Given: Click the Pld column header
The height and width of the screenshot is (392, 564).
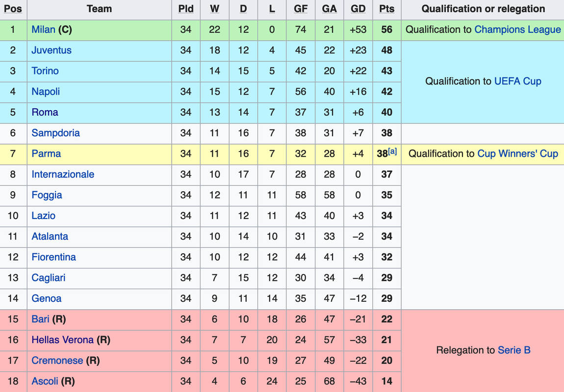Looking at the screenshot, I should [x=186, y=9].
